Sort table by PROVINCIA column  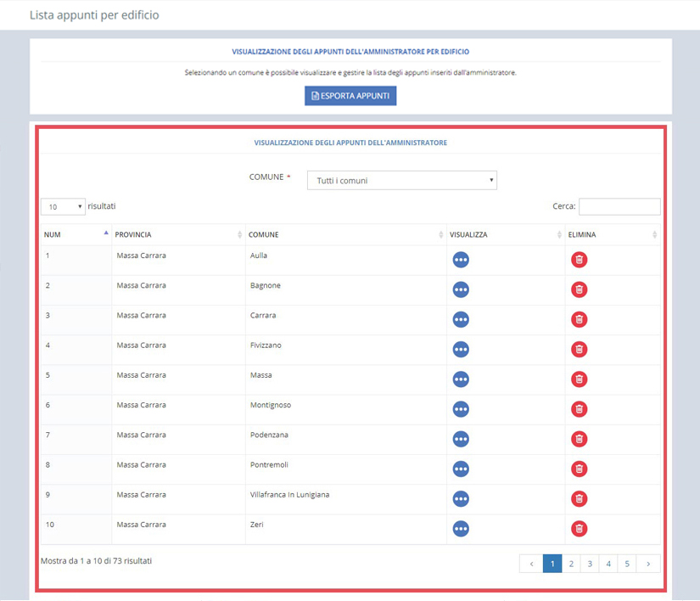(x=178, y=235)
